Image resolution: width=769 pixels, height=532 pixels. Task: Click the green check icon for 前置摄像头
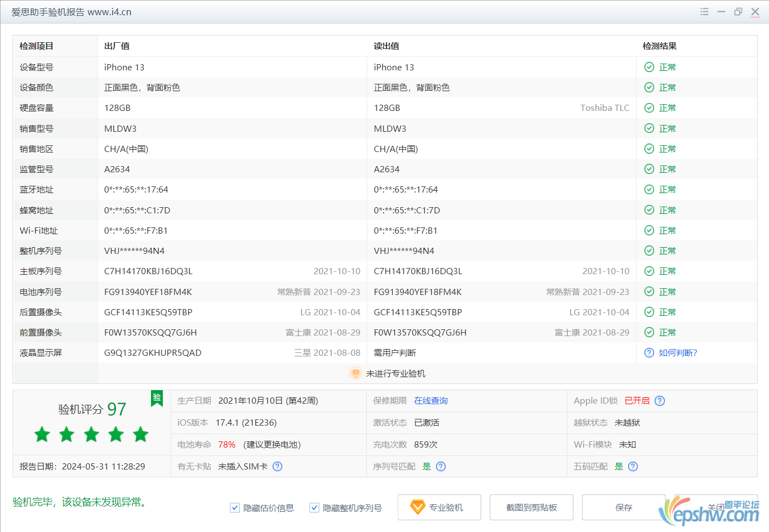tap(649, 332)
